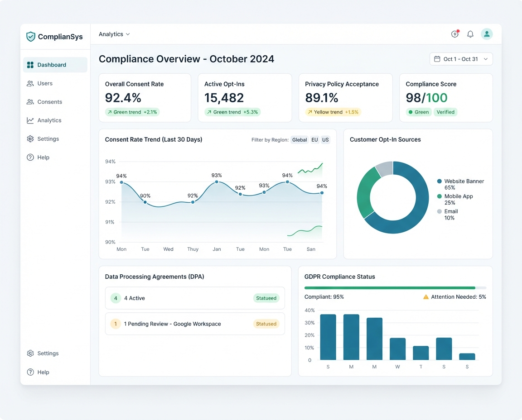This screenshot has height=420, width=522.
Task: Click the 90% data point on trend line
Action: tap(145, 202)
